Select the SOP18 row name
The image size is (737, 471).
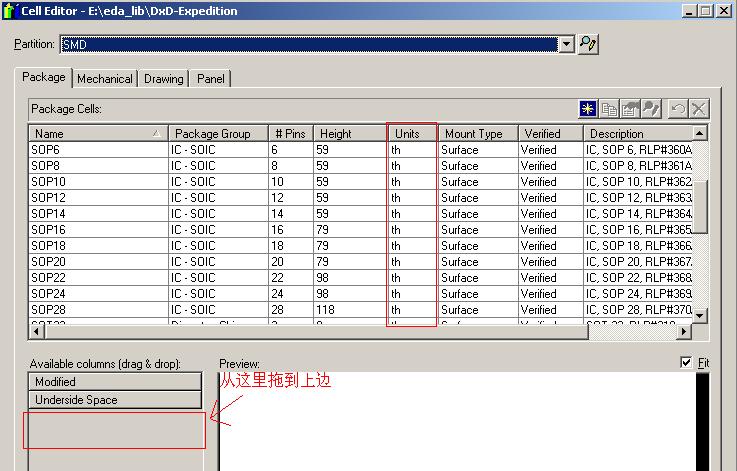(48, 246)
